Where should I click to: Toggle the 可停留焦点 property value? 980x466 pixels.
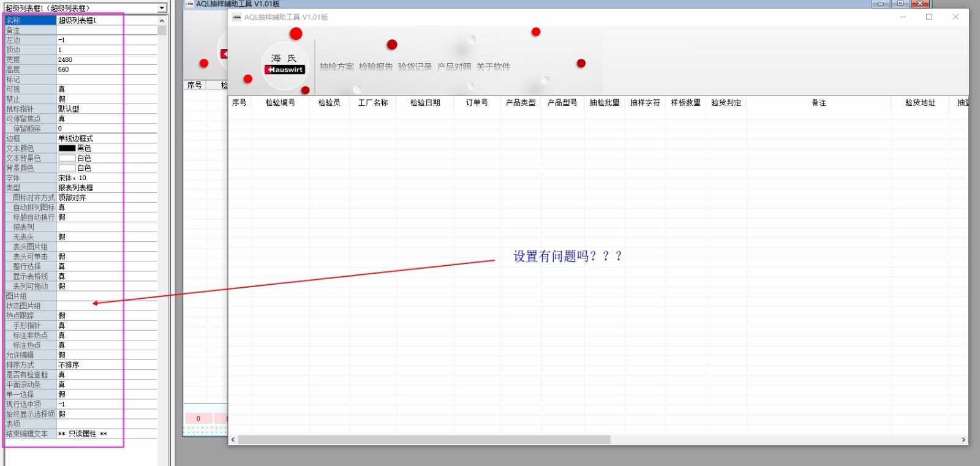coord(107,118)
